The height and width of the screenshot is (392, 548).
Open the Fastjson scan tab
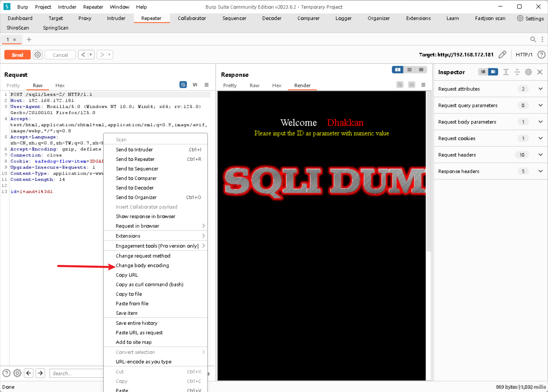click(x=490, y=18)
